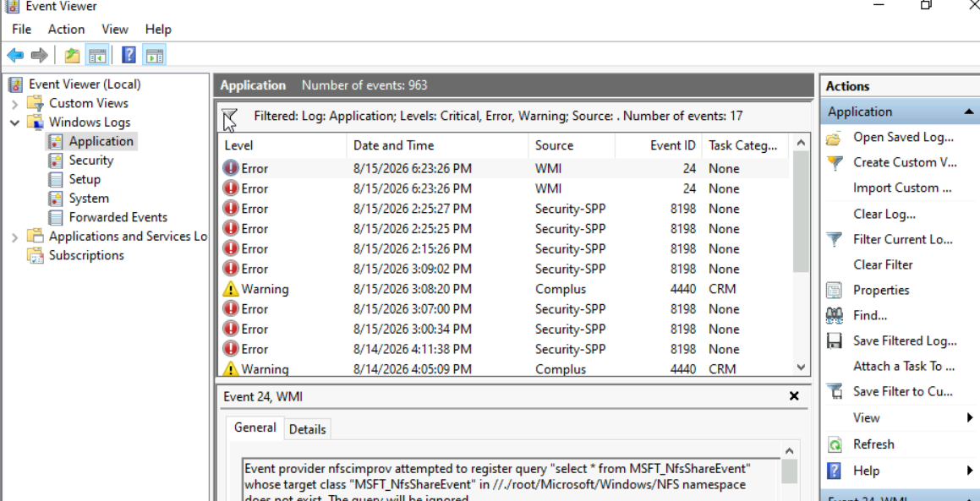This screenshot has width=980, height=501.
Task: Click the Forward arrow toolbar icon
Action: pyautogui.click(x=40, y=56)
